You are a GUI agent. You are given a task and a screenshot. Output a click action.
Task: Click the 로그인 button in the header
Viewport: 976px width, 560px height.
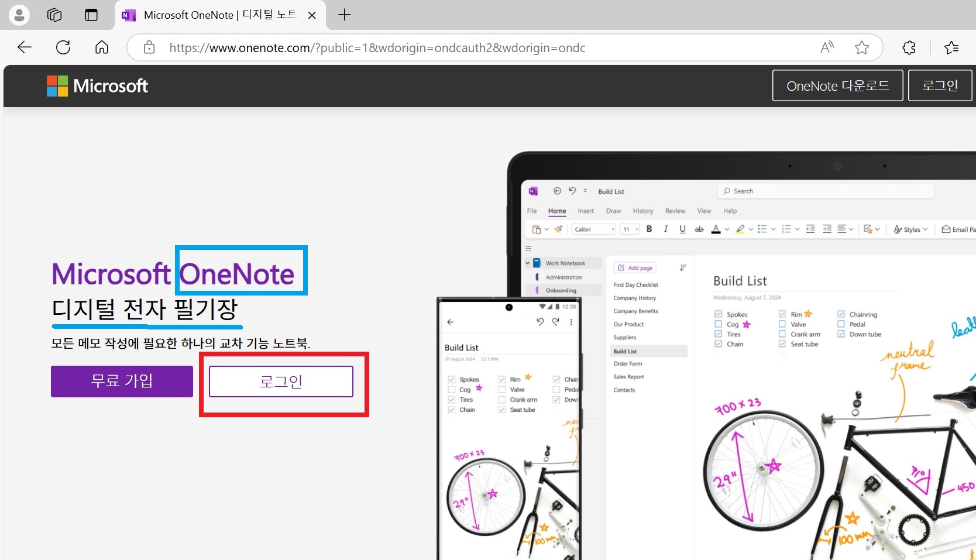[940, 85]
